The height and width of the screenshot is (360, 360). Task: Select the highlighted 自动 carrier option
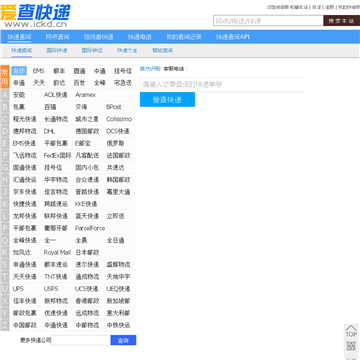coord(19,71)
